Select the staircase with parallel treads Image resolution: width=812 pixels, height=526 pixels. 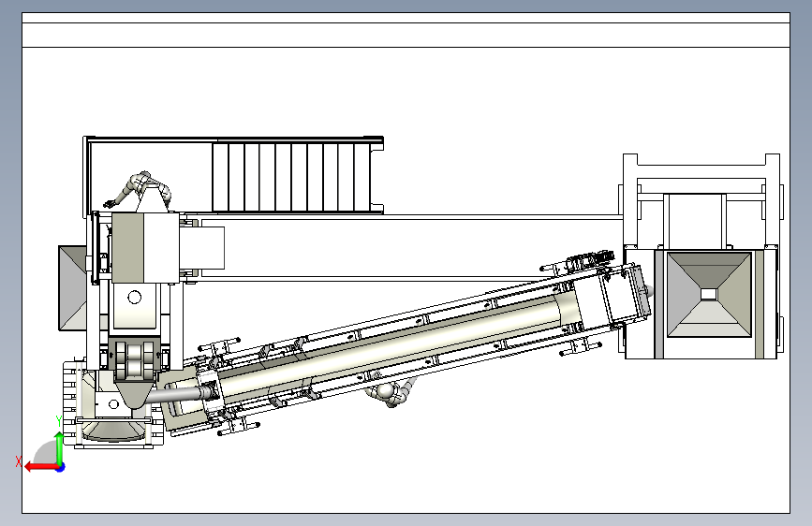(x=291, y=178)
